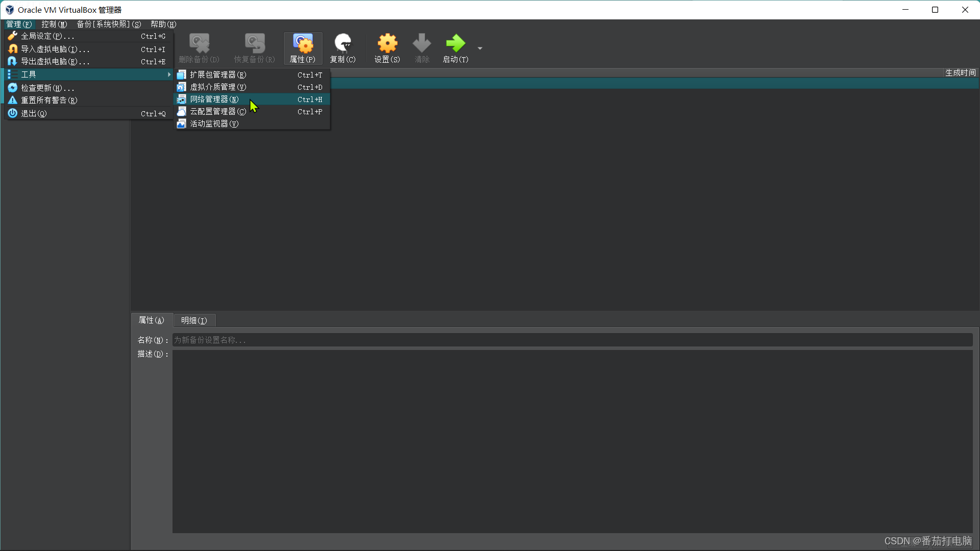
Task: Open 扩展包管理器 from tools submenu
Action: coord(252,75)
